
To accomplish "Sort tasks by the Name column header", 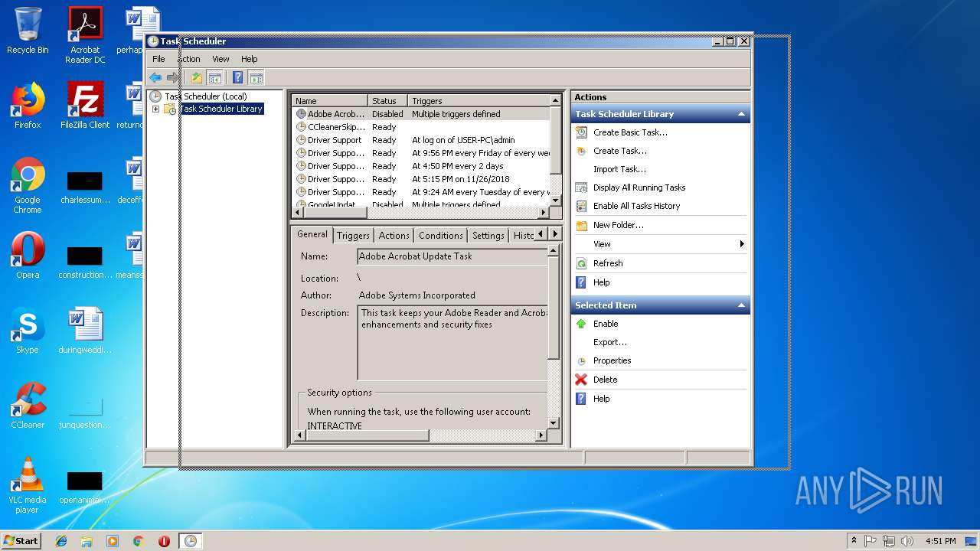I will [330, 101].
